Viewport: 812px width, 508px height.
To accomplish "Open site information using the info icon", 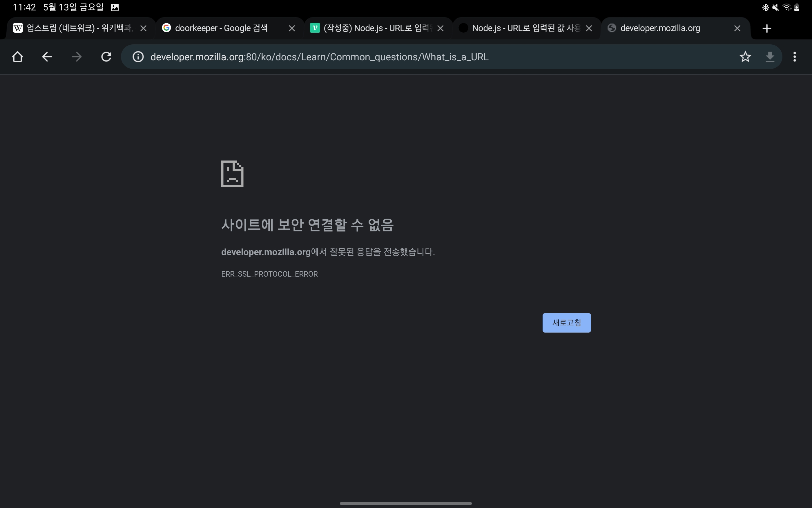I will 138,57.
